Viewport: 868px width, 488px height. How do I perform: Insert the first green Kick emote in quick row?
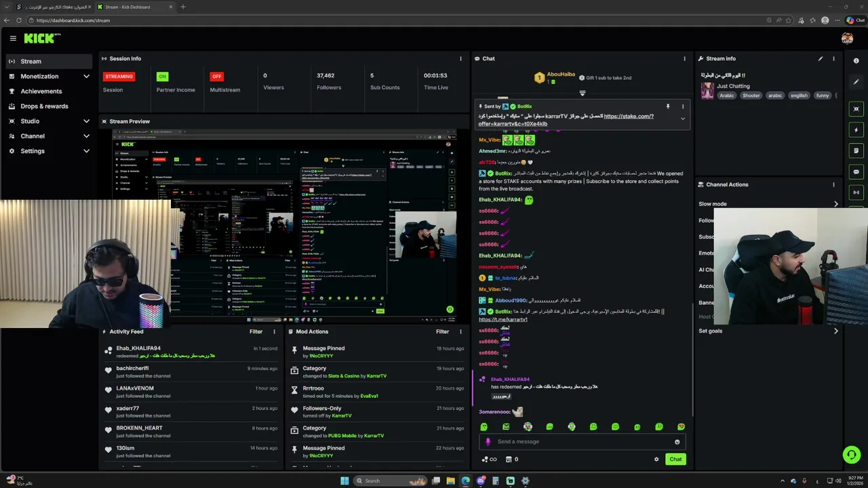coord(484,427)
